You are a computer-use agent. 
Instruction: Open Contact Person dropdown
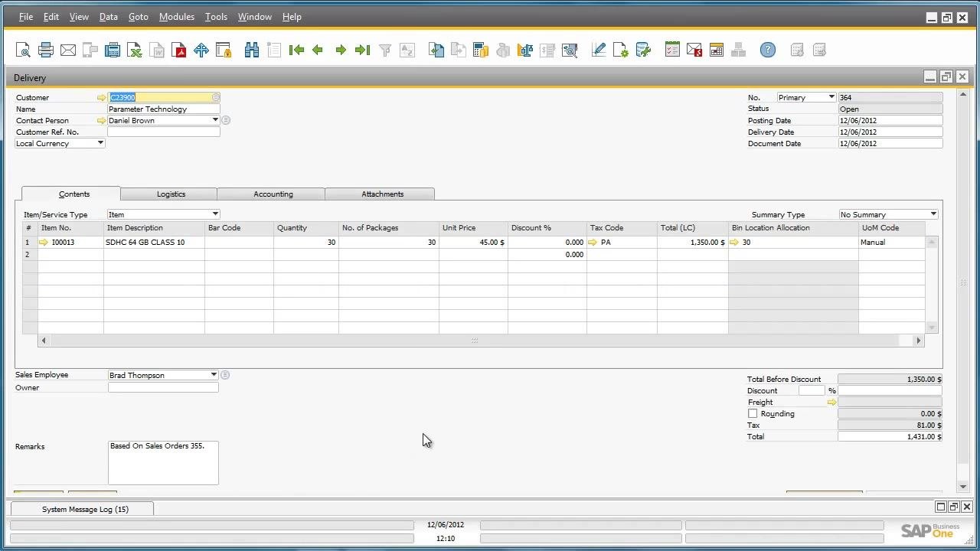point(215,120)
